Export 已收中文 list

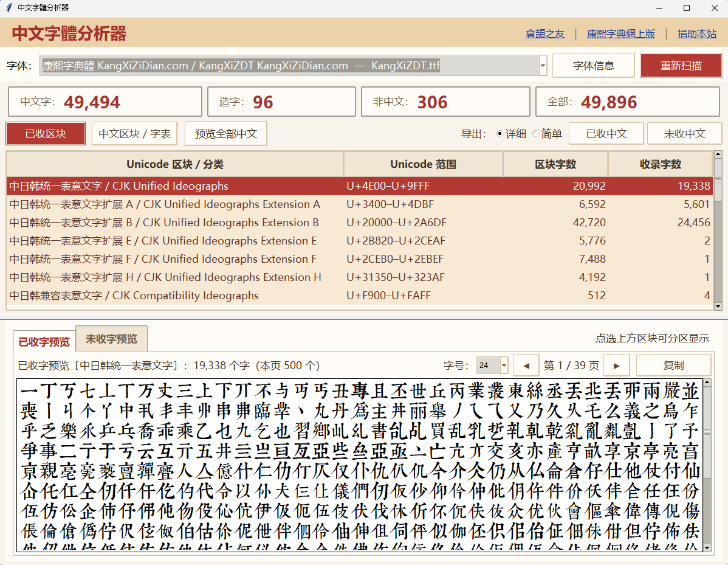point(606,134)
